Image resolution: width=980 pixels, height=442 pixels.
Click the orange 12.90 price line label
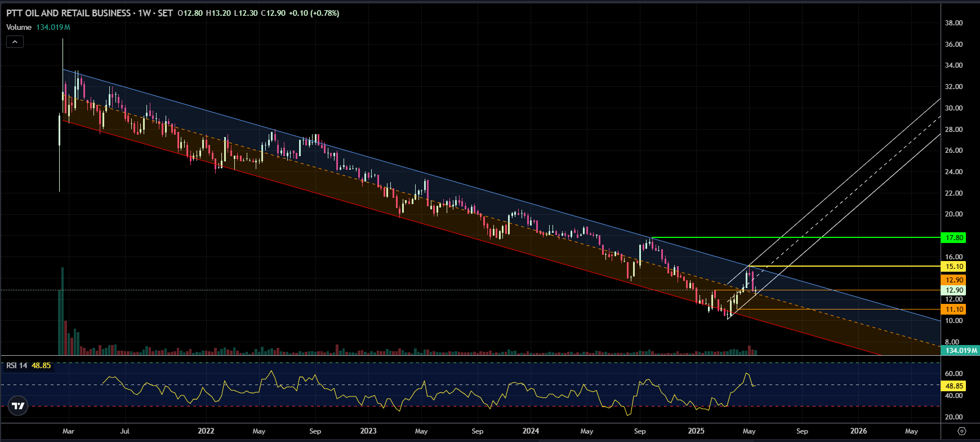pos(954,280)
